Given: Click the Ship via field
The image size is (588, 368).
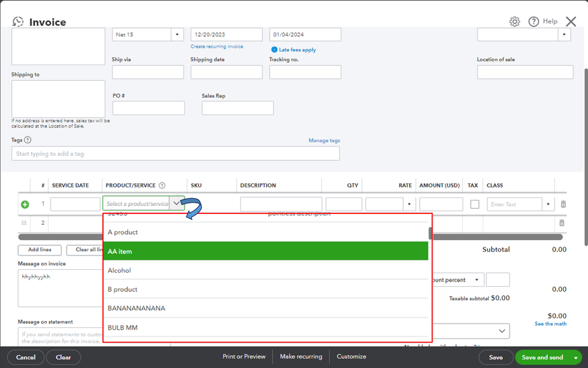Looking at the screenshot, I should pos(148,72).
